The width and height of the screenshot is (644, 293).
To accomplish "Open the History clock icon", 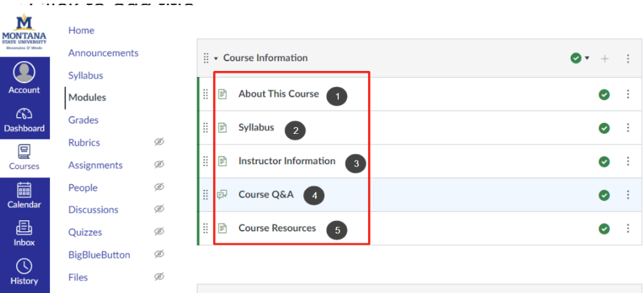I will pyautogui.click(x=24, y=266).
